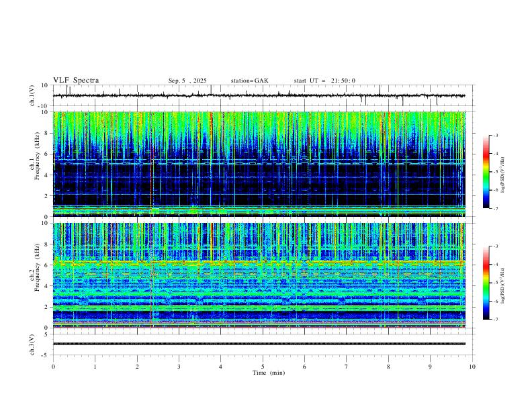This screenshot has width=532, height=411.
Task: Click the time axis tick label '2'
Action: [137, 367]
